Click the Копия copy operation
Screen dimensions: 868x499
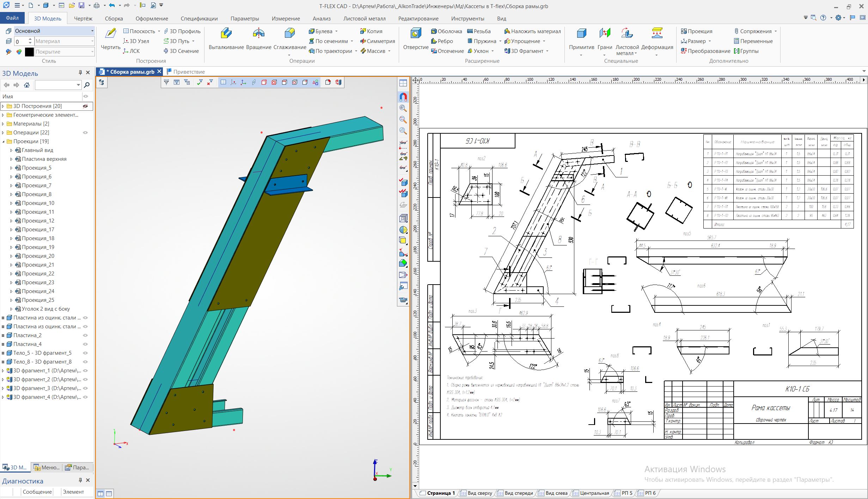(x=371, y=31)
